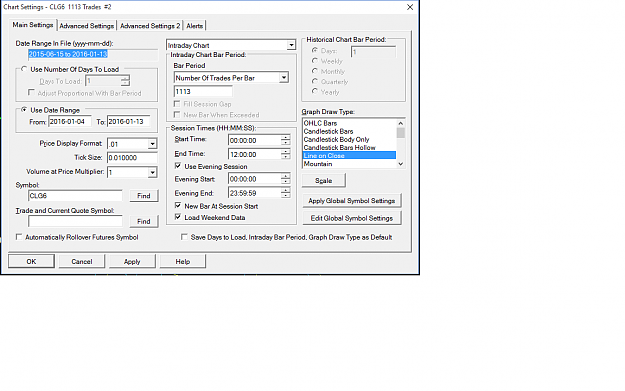This screenshot has width=625, height=391.
Task: Select the Days historical period radio
Action: (315, 51)
